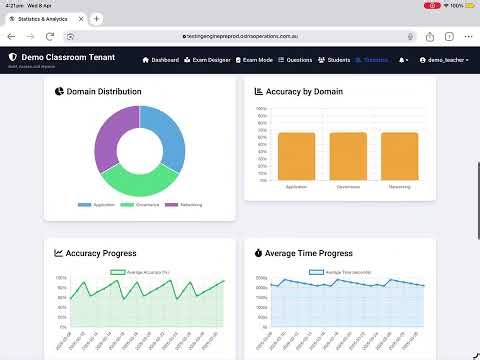This screenshot has width=480, height=360.
Task: Switch to Exam Mode in the navbar
Action: [x=254, y=60]
